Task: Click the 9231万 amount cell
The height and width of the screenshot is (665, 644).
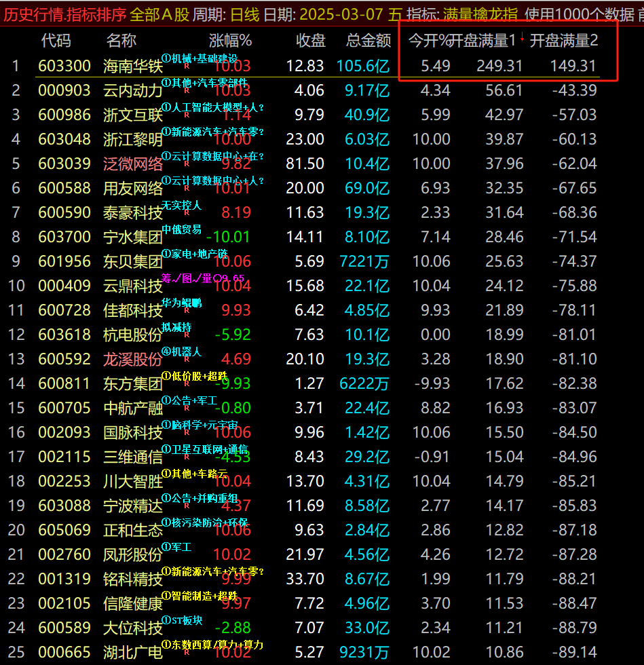Action: (x=364, y=653)
